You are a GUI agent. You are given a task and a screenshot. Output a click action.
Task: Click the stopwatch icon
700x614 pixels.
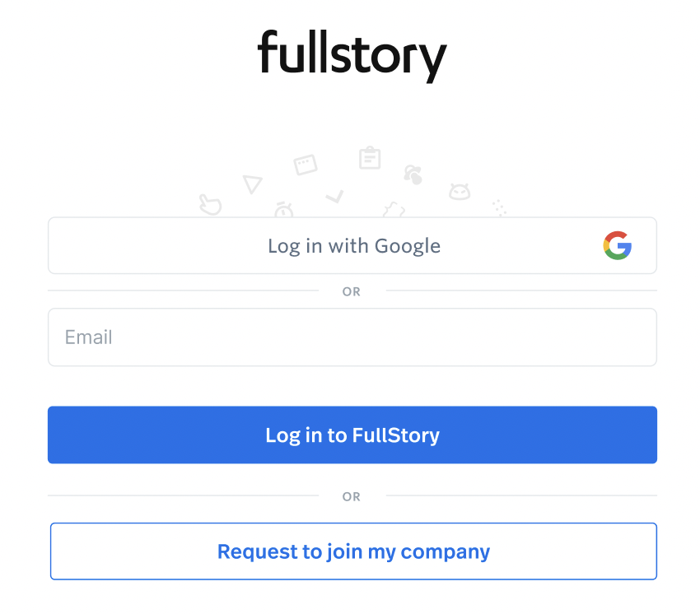(284, 209)
